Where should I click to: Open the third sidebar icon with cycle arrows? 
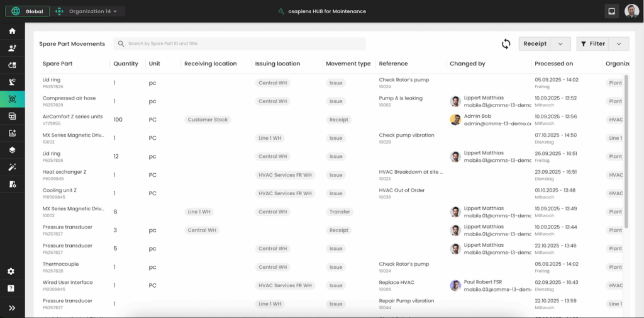tap(13, 65)
